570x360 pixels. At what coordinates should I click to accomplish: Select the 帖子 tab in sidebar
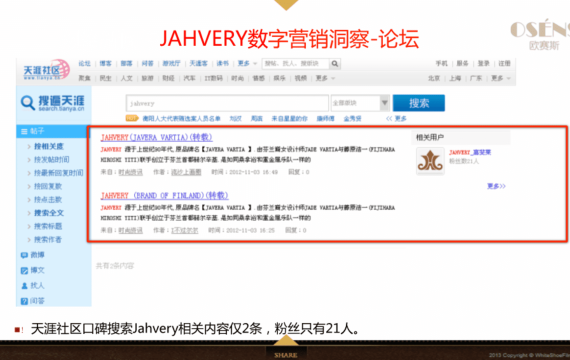point(53,131)
